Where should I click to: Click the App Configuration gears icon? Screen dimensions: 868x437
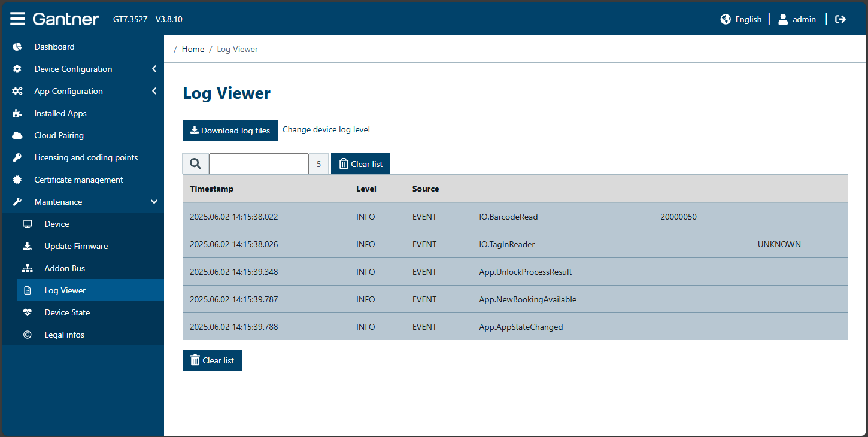click(17, 91)
